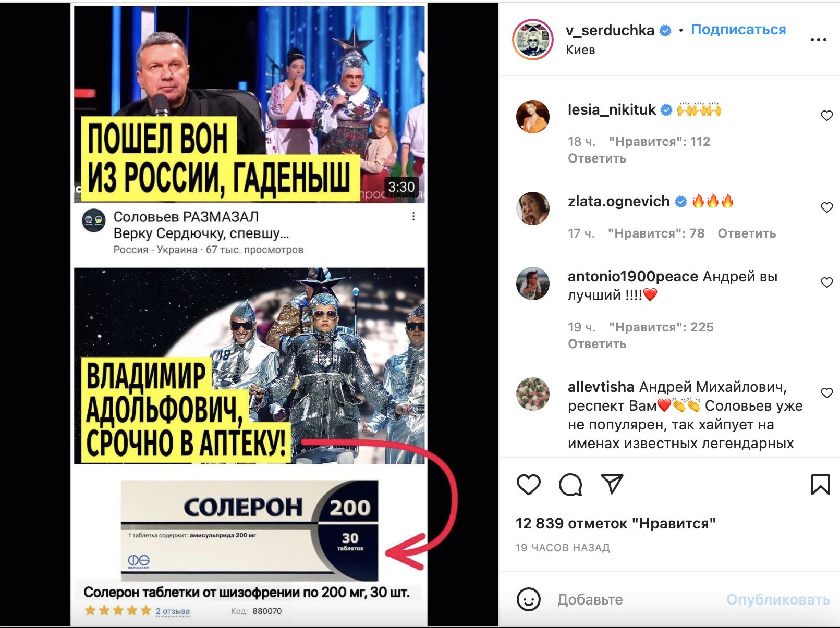
Task: Share post with paper plane icon
Action: (612, 484)
